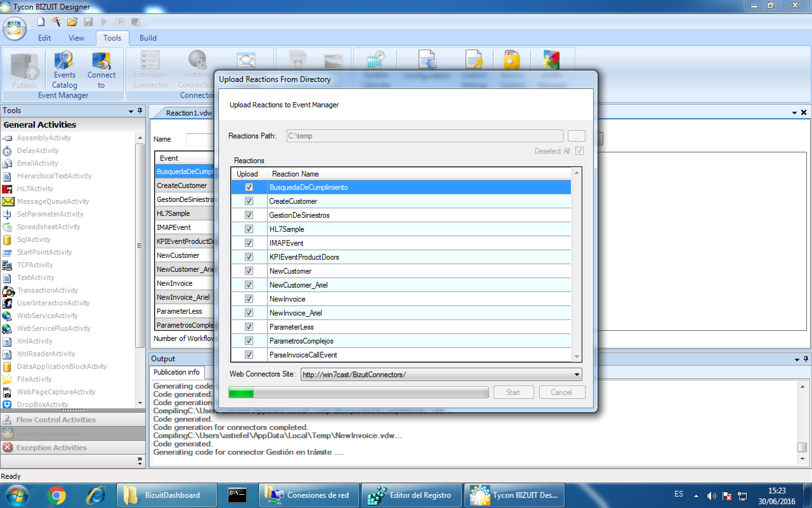Image resolution: width=812 pixels, height=508 pixels.
Task: Expand the Exception Activities group
Action: (73, 448)
